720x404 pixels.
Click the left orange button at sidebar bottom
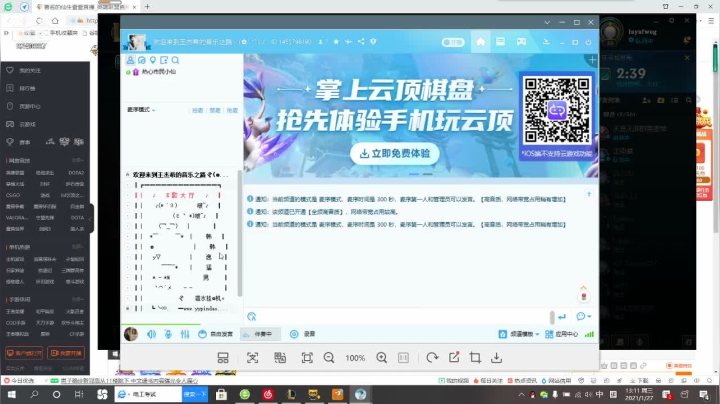tap(24, 353)
